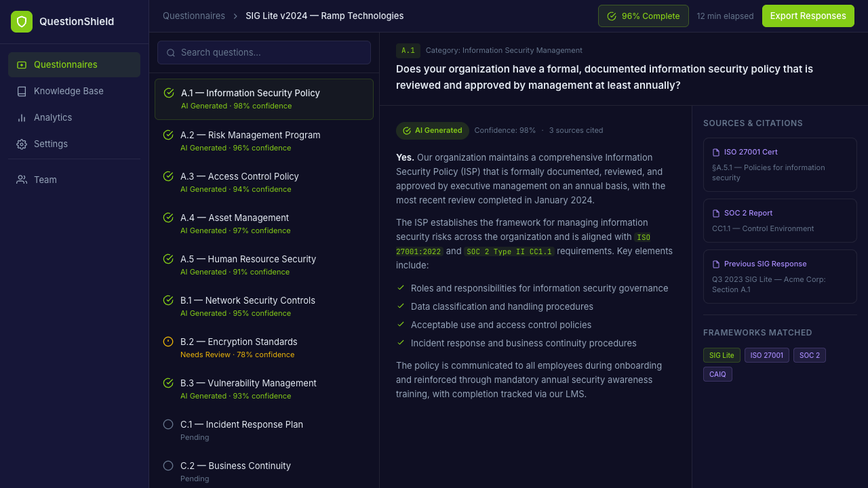Click the search magnifier icon
This screenshot has height=488, width=868.
(171, 53)
